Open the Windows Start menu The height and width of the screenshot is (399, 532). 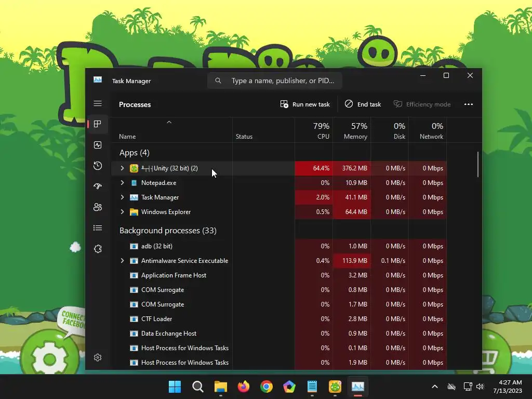[x=175, y=387]
